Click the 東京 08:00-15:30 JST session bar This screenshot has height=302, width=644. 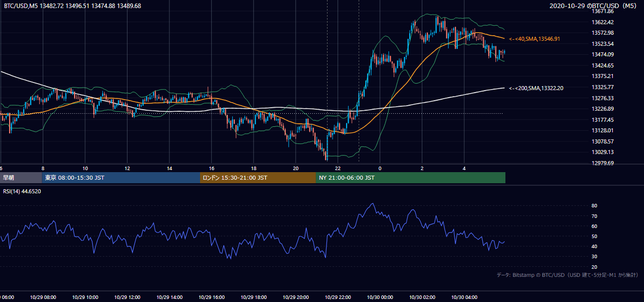(x=121, y=178)
